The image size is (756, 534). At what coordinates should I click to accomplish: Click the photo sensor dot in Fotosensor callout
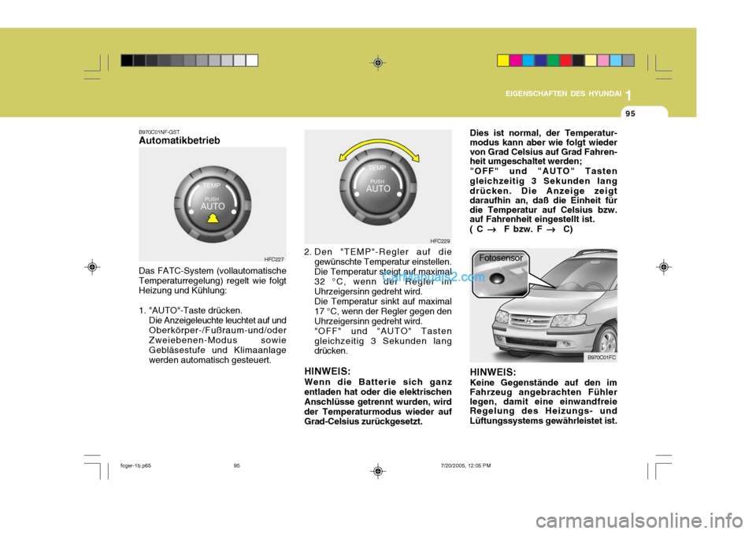click(x=497, y=278)
